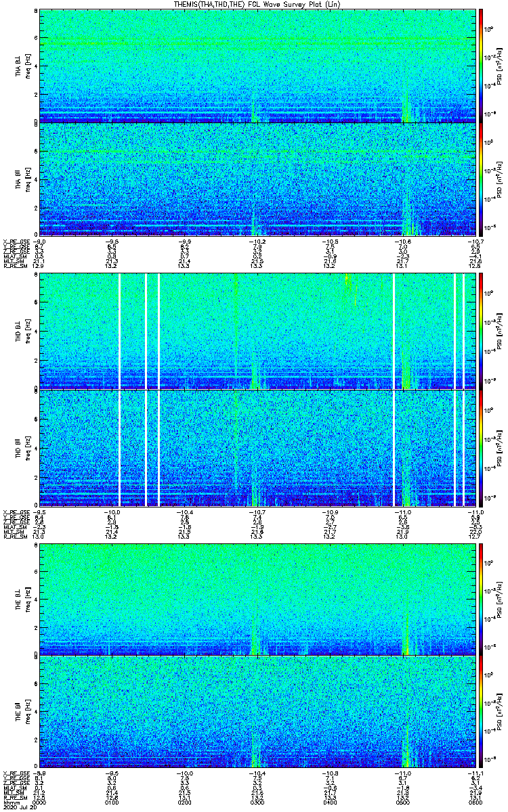This screenshot has width=508, height=812.
Task: Select the THA B-perpendicular spectrogram panel
Action: point(257,66)
